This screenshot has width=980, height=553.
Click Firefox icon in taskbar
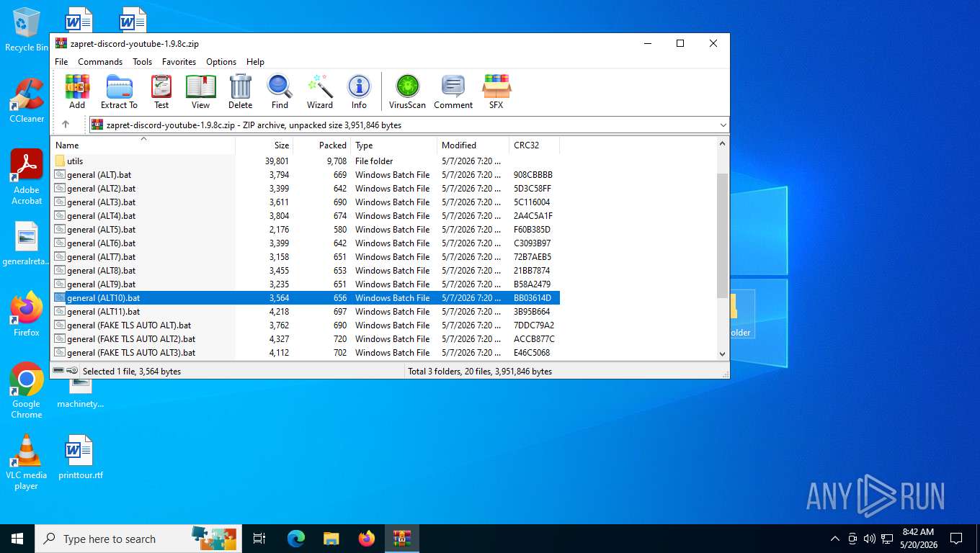pyautogui.click(x=367, y=539)
